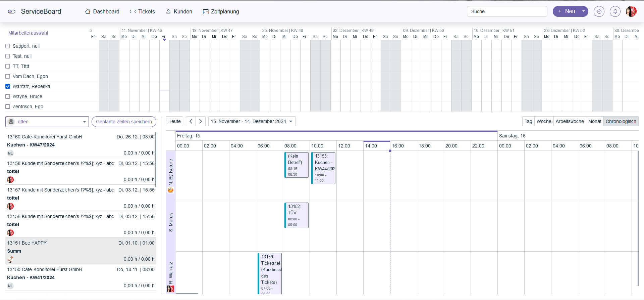644x300 pixels.
Task: Click the ServiceBoard logo icon
Action: pos(12,11)
